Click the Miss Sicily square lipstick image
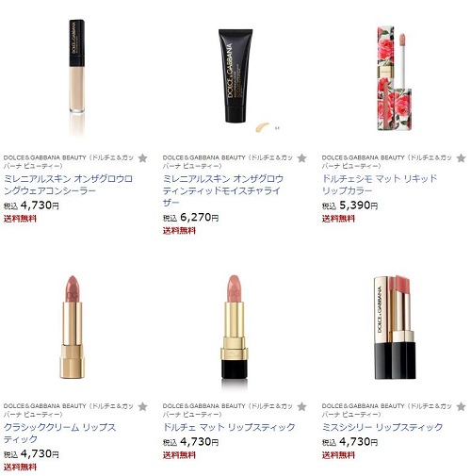The height and width of the screenshot is (476, 471). tap(395, 327)
